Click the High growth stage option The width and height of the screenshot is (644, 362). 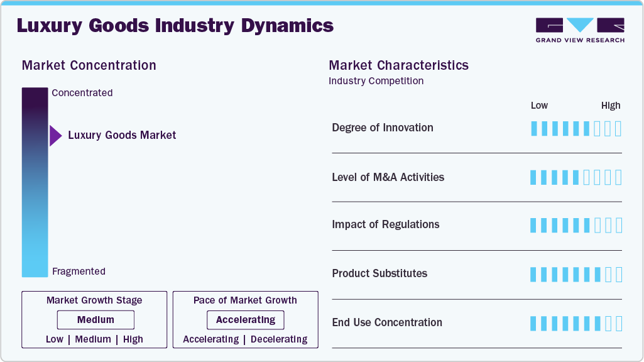pyautogui.click(x=133, y=339)
